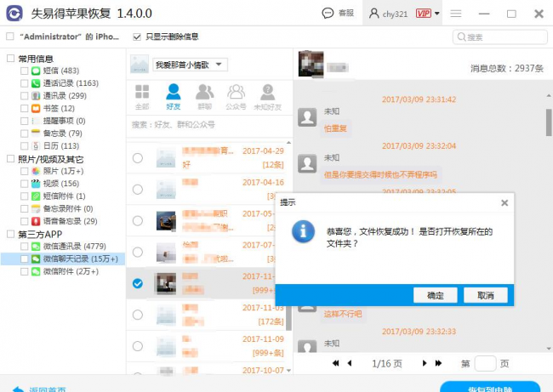
Task: Click the green 短信 messages icon
Action: click(36, 71)
